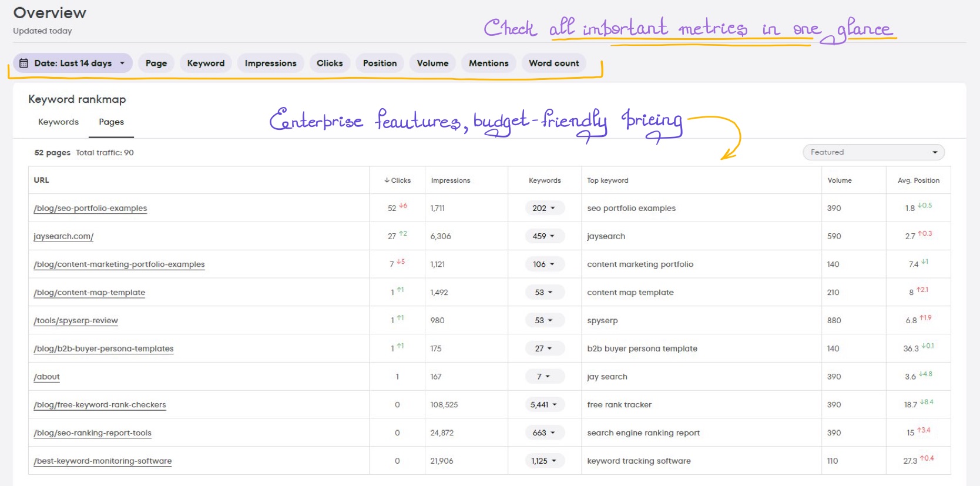This screenshot has height=486, width=980.
Task: Click the 36.3 average position value
Action: [911, 348]
